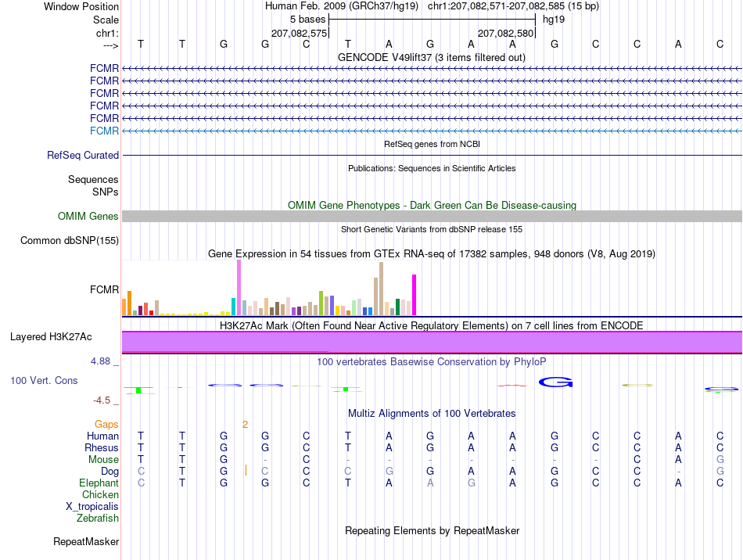Click the red conservation logo letter

pos(512,386)
